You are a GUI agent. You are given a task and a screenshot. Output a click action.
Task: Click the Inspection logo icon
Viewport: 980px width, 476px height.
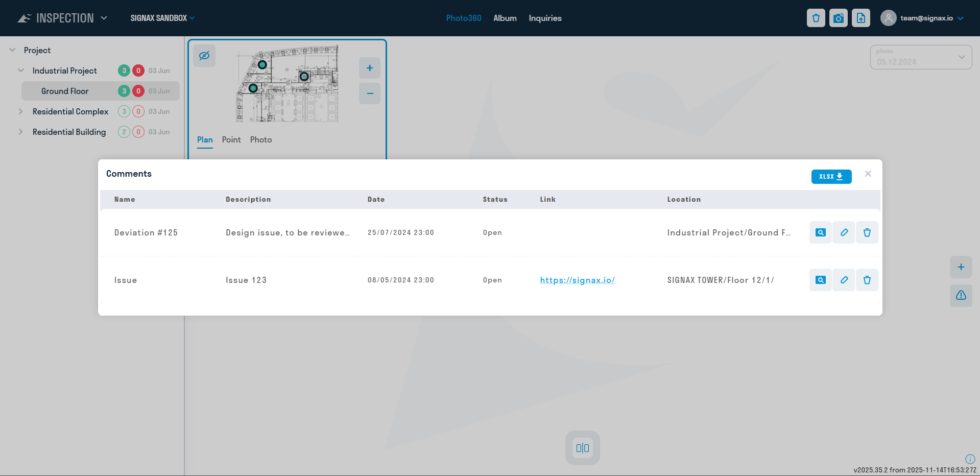[24, 18]
